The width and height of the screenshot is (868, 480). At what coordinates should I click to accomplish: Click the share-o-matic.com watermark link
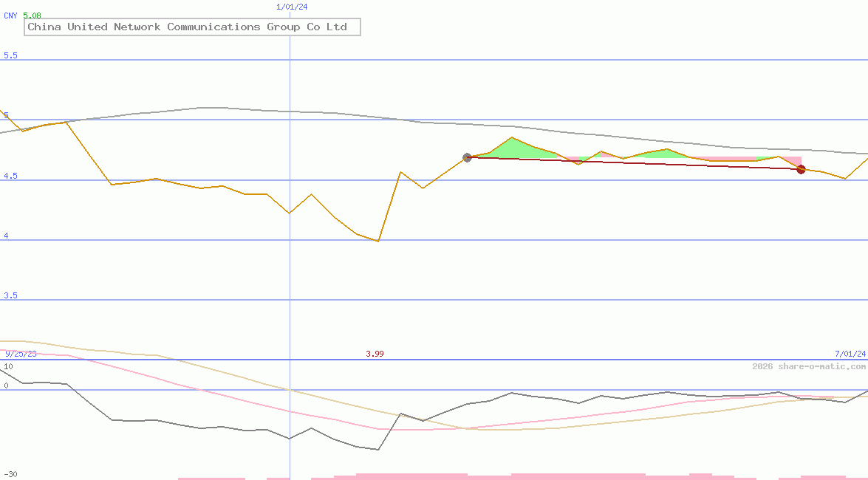coord(809,366)
